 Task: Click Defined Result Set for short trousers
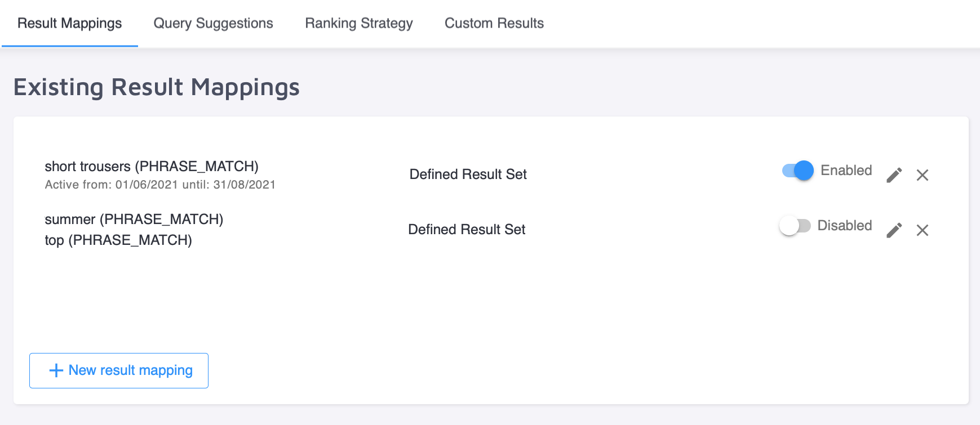[468, 175]
